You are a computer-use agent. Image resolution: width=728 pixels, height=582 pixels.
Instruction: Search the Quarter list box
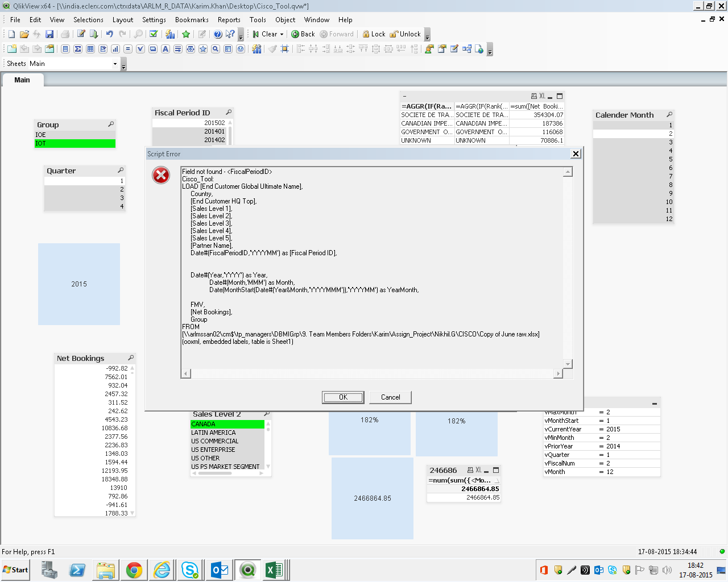pos(121,170)
